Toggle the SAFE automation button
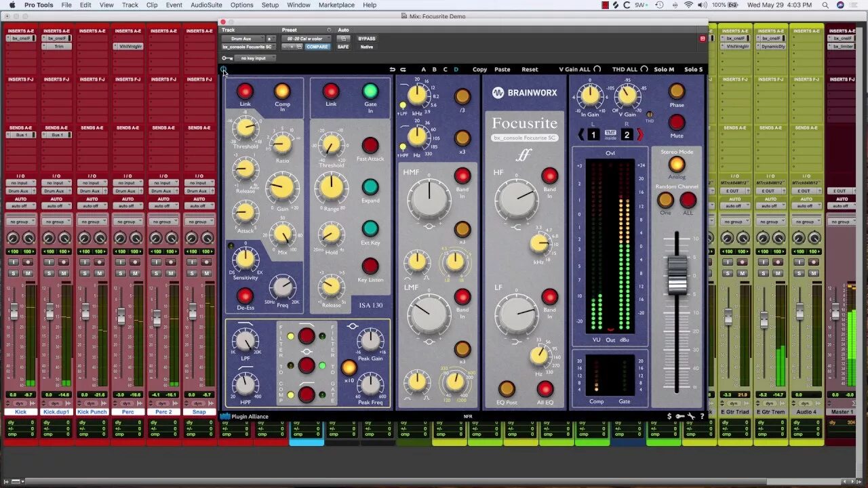The image size is (868, 488). pyautogui.click(x=343, y=47)
